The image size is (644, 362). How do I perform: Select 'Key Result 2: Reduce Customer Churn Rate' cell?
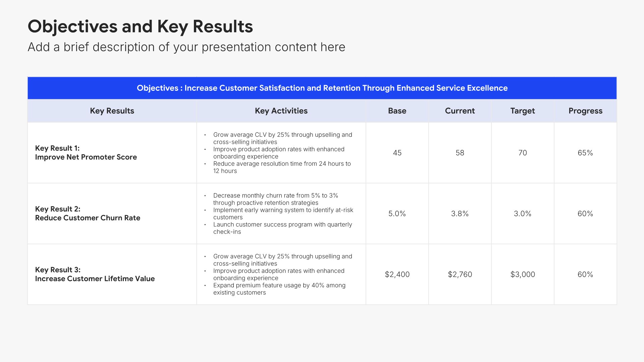pyautogui.click(x=112, y=214)
